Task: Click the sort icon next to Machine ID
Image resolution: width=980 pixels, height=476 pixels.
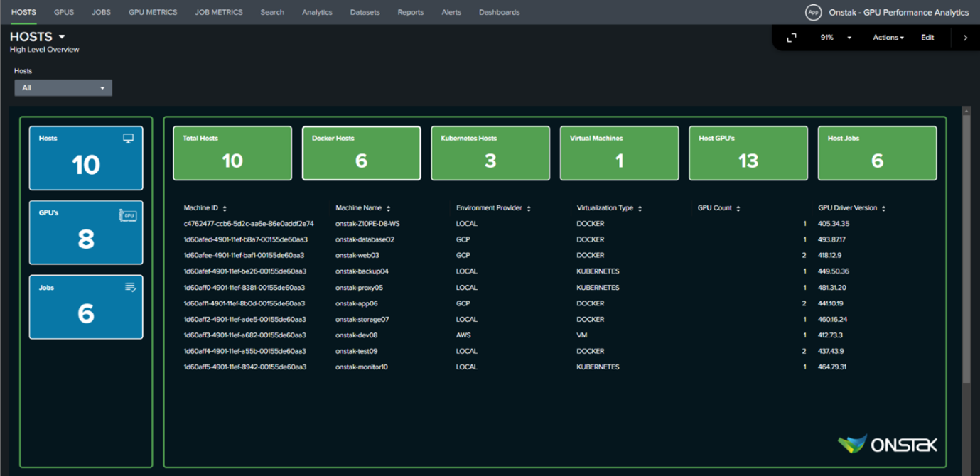Action: [x=225, y=208]
